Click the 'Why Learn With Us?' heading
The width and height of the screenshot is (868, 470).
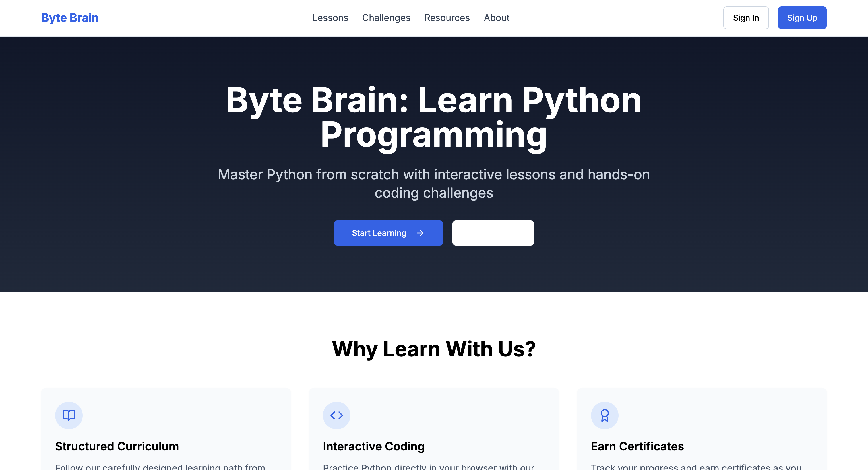click(x=434, y=349)
